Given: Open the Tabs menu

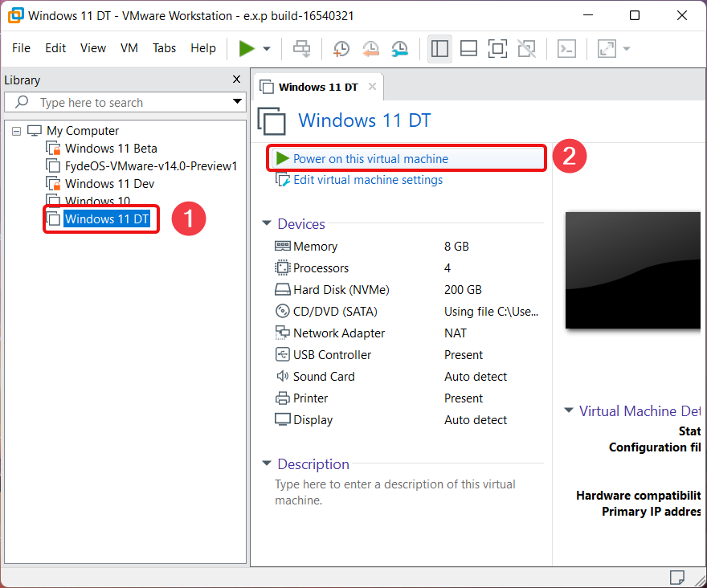Looking at the screenshot, I should click(164, 48).
